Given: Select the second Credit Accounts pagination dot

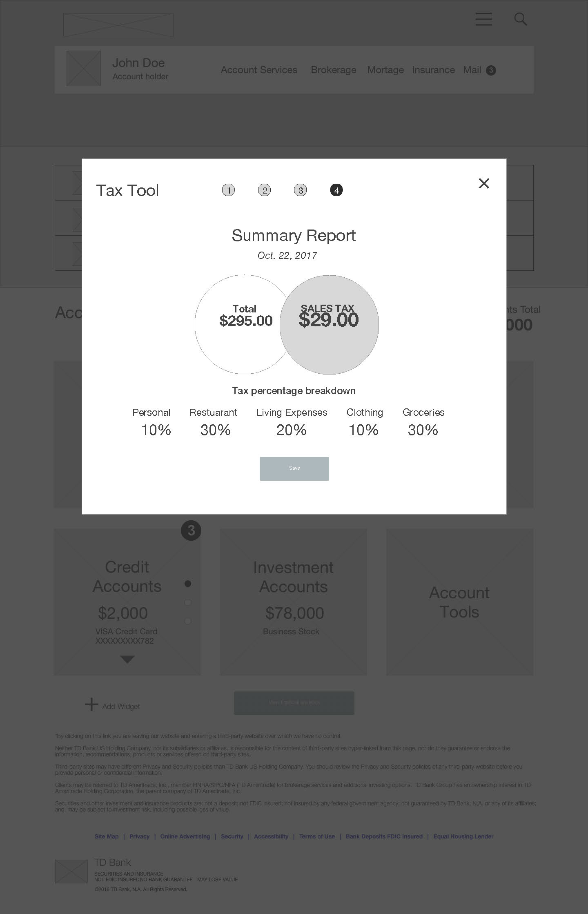Looking at the screenshot, I should coord(188,602).
